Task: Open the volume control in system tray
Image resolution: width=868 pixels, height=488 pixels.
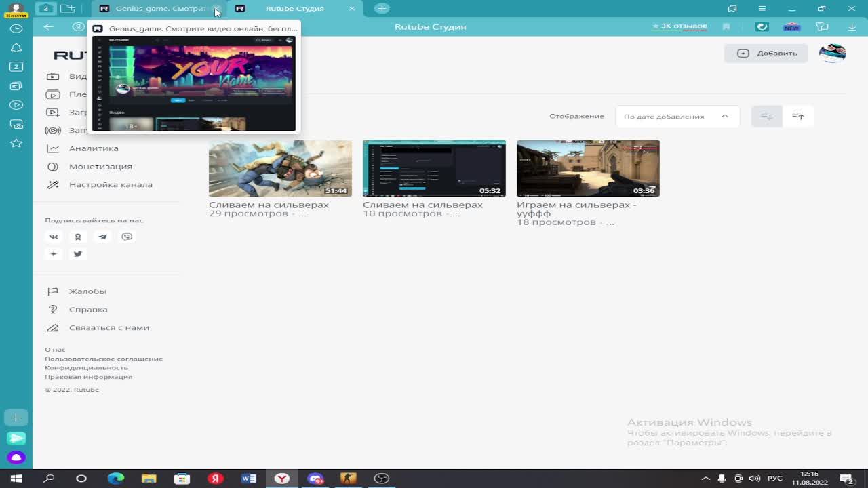Action: click(x=755, y=479)
